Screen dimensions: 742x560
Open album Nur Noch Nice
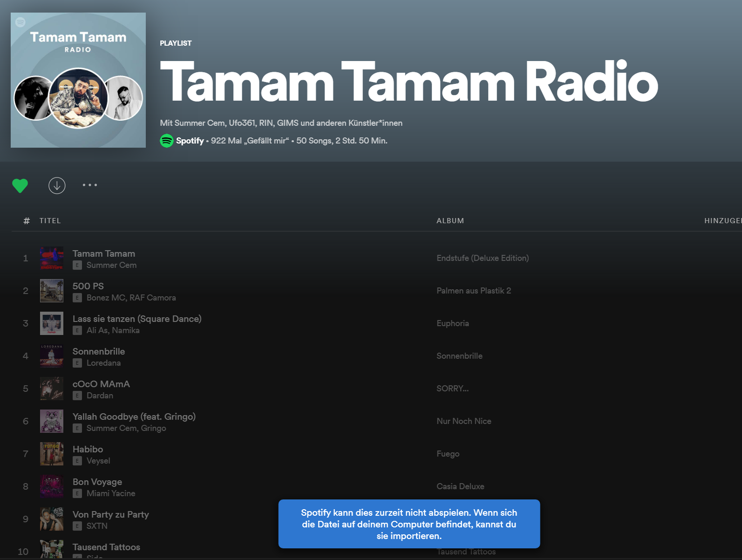pyautogui.click(x=464, y=421)
